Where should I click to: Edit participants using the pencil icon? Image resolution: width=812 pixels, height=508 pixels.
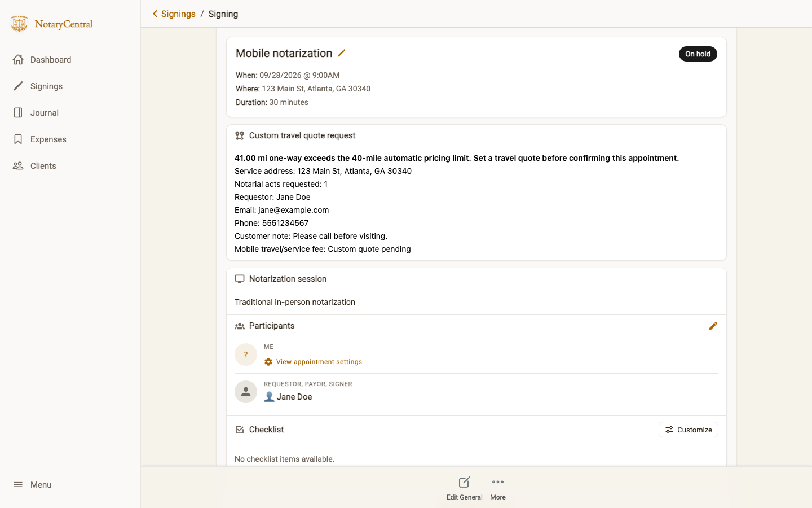[713, 326]
